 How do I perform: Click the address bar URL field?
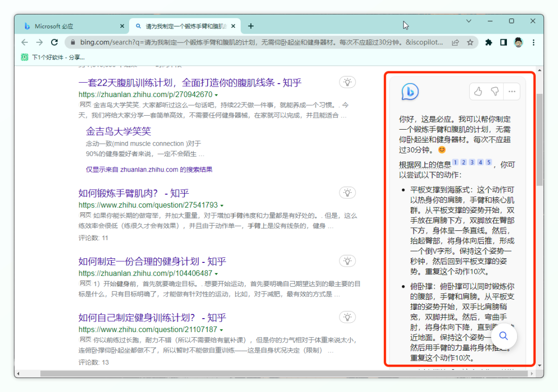point(258,42)
